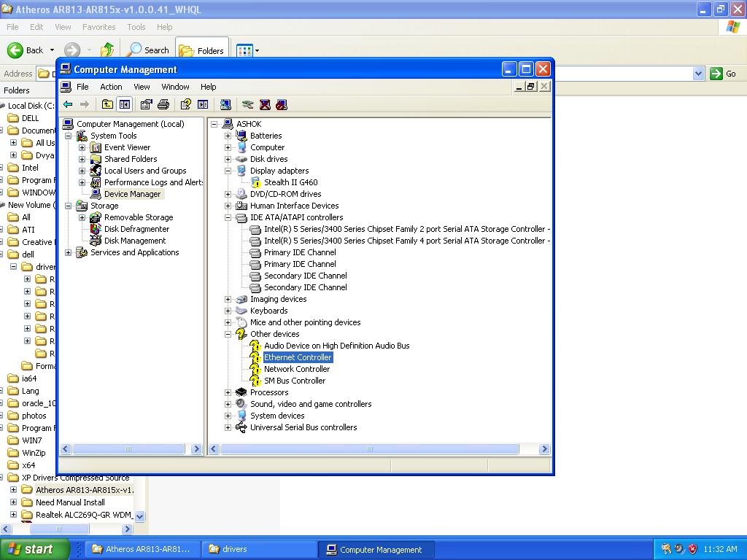Screen dimensions: 747x560
Task: Select Device Manager in the console tree
Action: pyautogui.click(x=133, y=194)
